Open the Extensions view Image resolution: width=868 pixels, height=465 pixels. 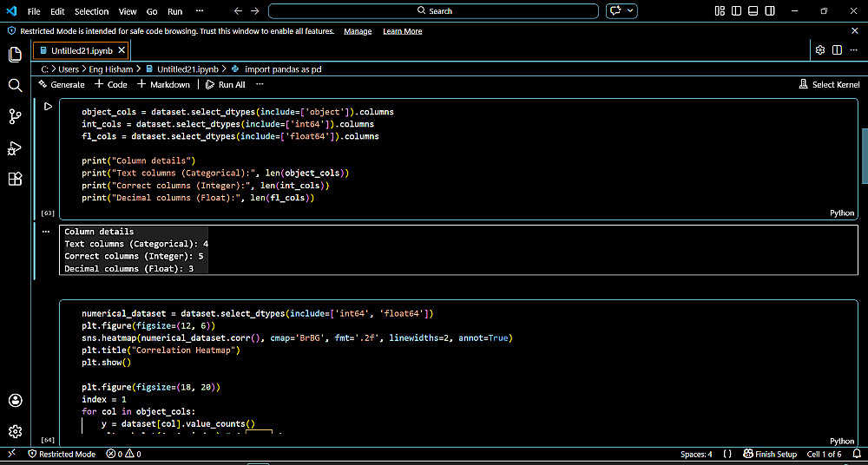15,179
